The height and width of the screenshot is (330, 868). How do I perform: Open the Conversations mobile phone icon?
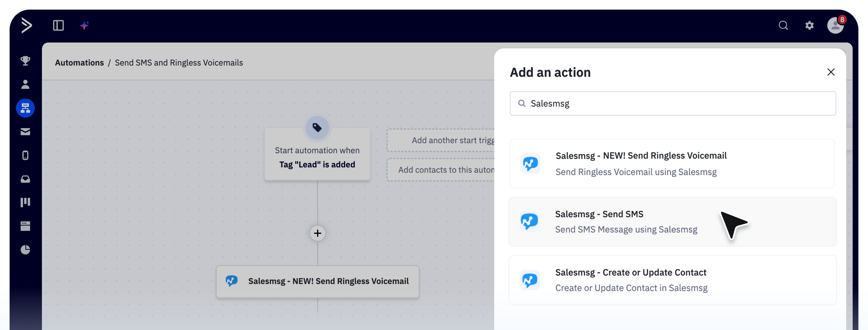tap(25, 155)
